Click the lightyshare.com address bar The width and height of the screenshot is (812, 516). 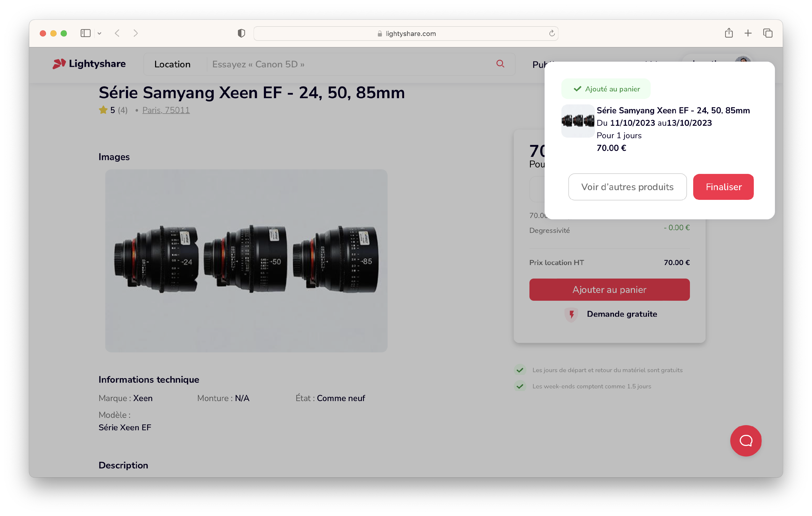[x=406, y=33]
